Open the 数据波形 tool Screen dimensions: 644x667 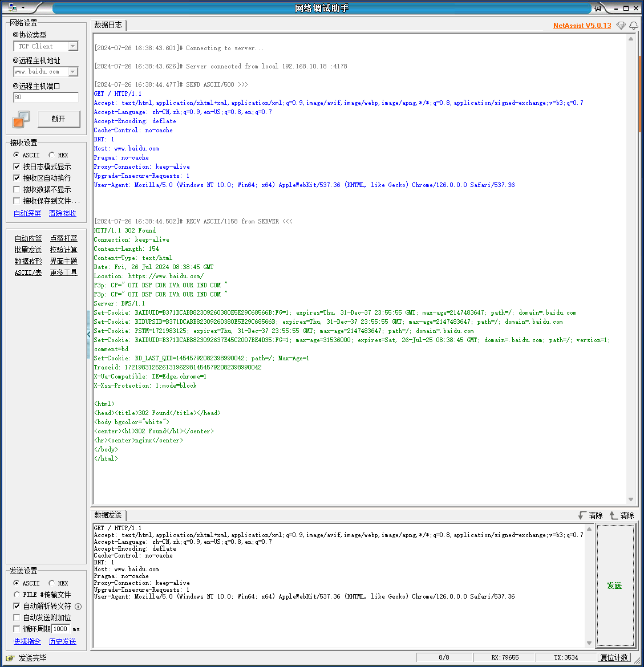coord(28,261)
